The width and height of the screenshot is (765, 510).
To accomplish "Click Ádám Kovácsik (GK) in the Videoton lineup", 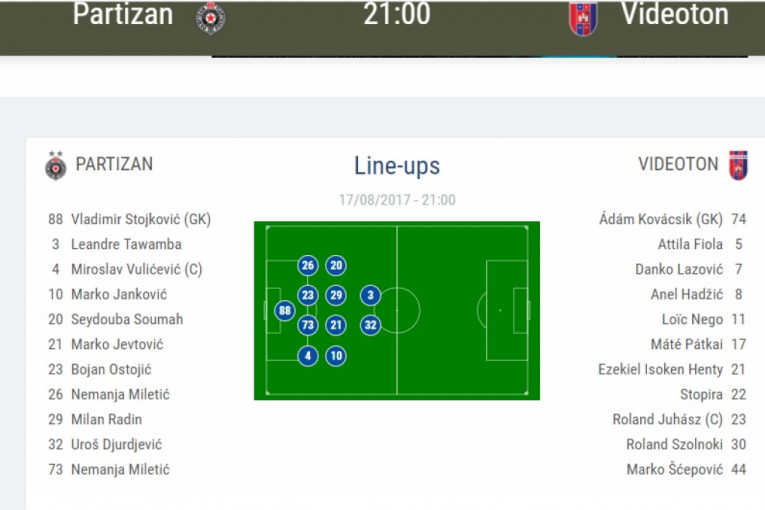I will [x=660, y=219].
